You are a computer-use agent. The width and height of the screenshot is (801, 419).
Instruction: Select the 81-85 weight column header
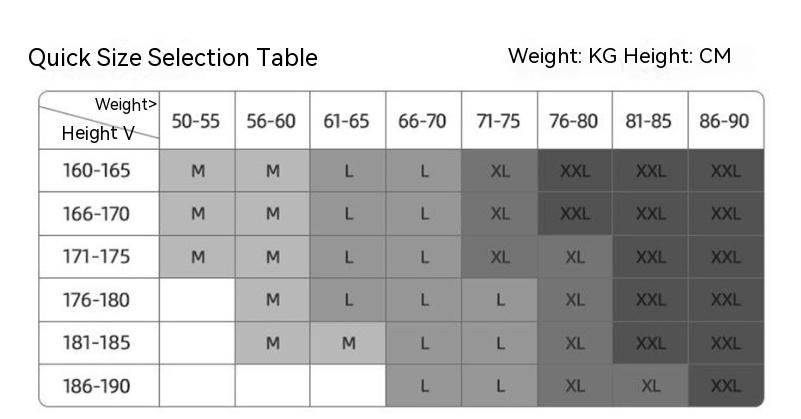point(649,121)
